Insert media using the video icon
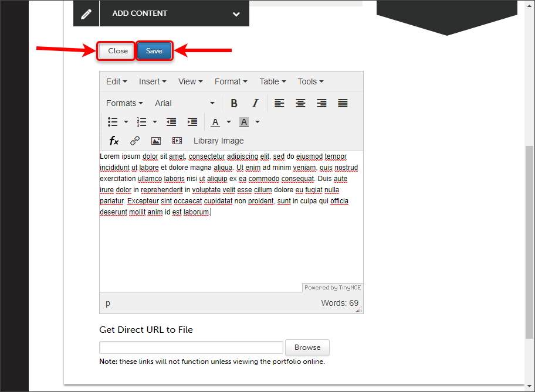 coord(177,141)
